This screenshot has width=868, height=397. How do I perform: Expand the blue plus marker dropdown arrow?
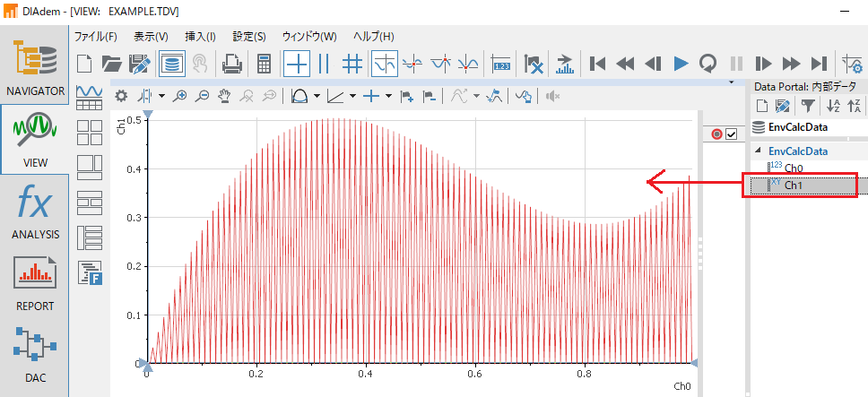(388, 96)
